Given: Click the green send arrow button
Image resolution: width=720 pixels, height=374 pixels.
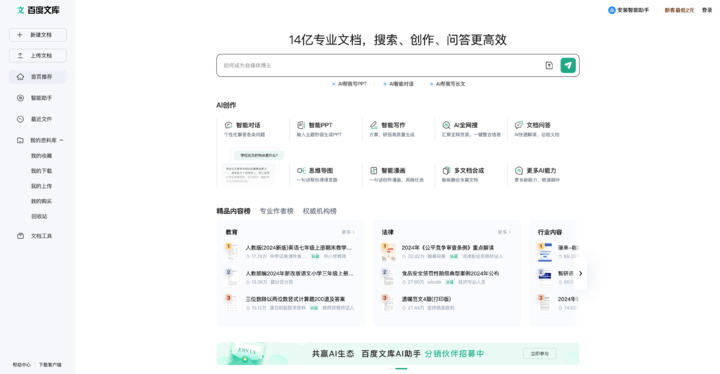Looking at the screenshot, I should (568, 66).
